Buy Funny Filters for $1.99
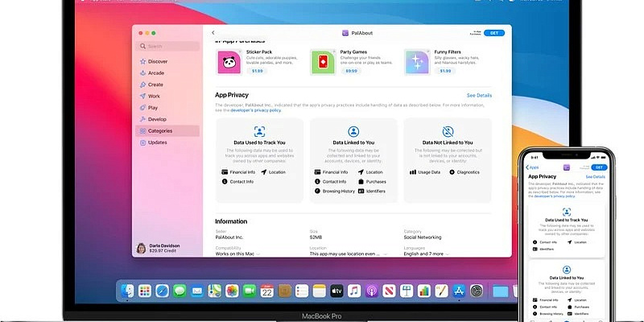 (445, 71)
